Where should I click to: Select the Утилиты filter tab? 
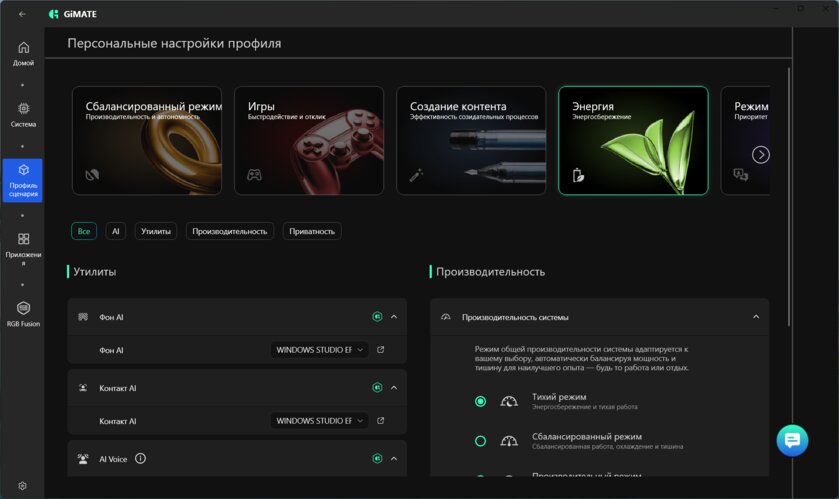click(156, 231)
